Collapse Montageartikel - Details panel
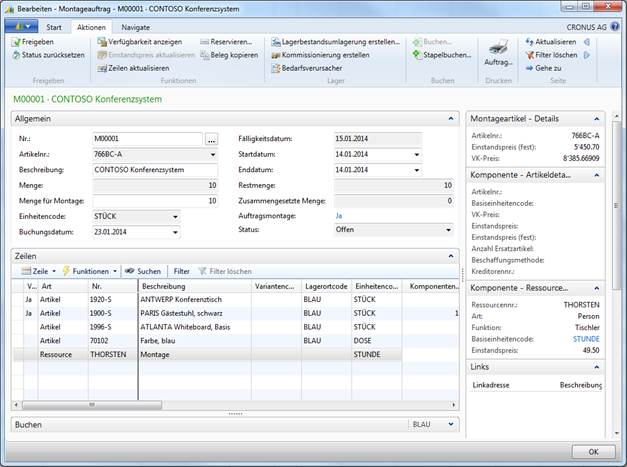This screenshot has width=627, height=467. point(597,119)
